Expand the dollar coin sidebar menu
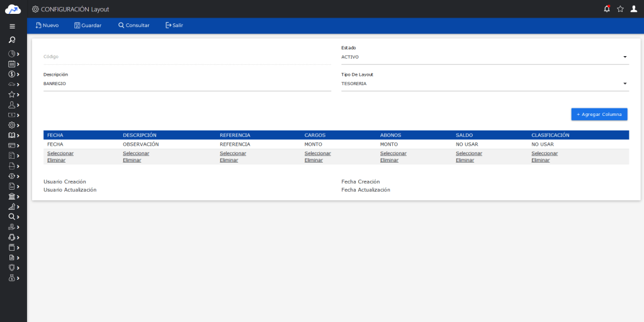The image size is (644, 322). [x=11, y=74]
